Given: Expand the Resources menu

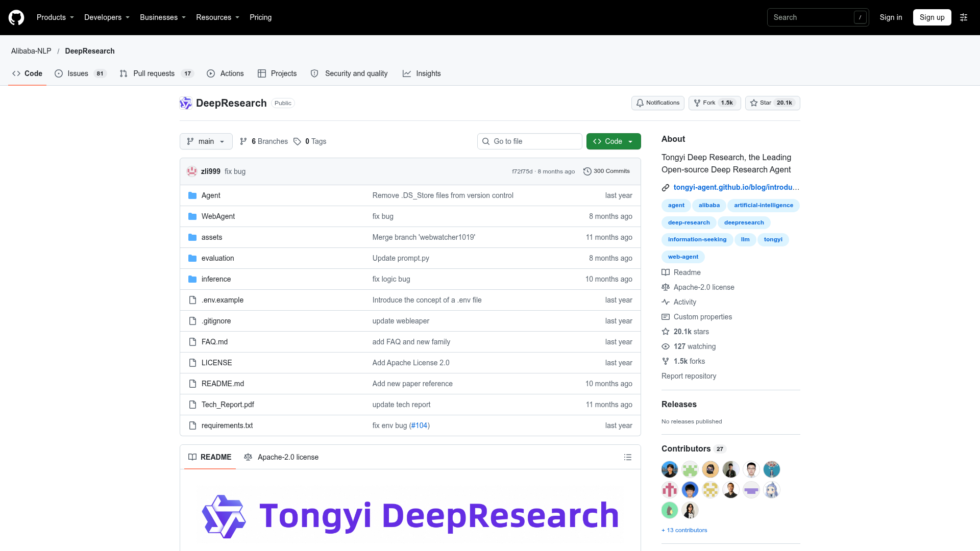Looking at the screenshot, I should [217, 17].
